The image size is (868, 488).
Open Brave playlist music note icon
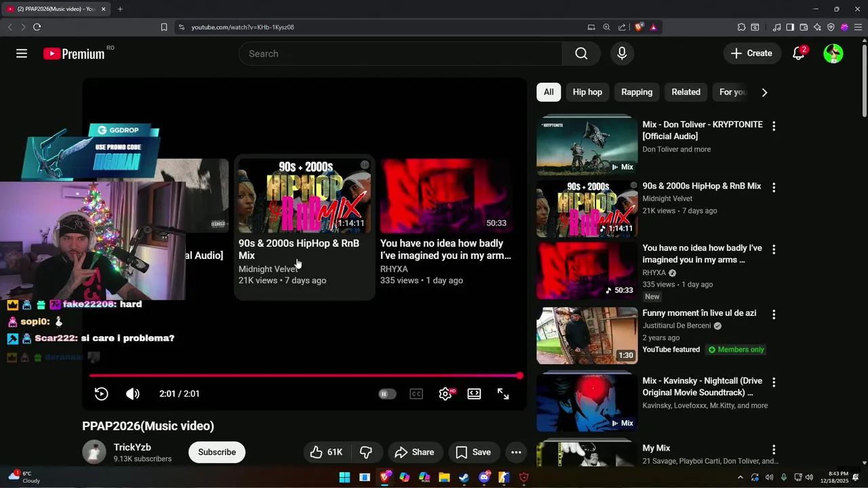pos(777,27)
